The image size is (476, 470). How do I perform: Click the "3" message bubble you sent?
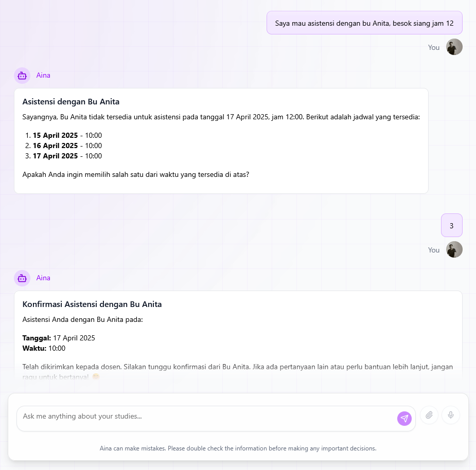click(x=451, y=225)
